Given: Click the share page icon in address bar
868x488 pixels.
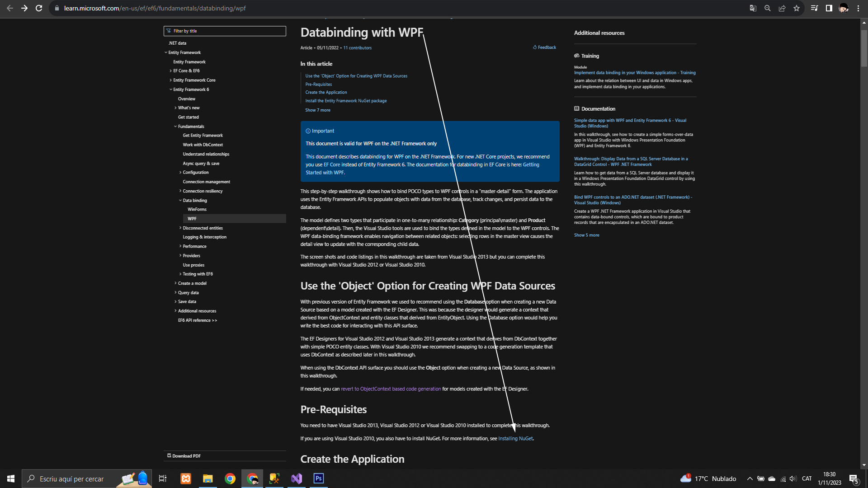Looking at the screenshot, I should point(782,8).
